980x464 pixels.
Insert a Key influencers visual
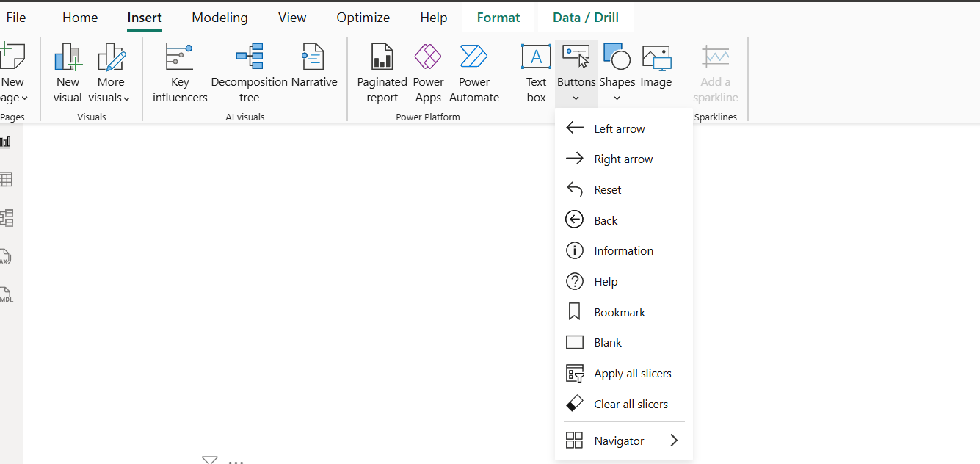(180, 73)
